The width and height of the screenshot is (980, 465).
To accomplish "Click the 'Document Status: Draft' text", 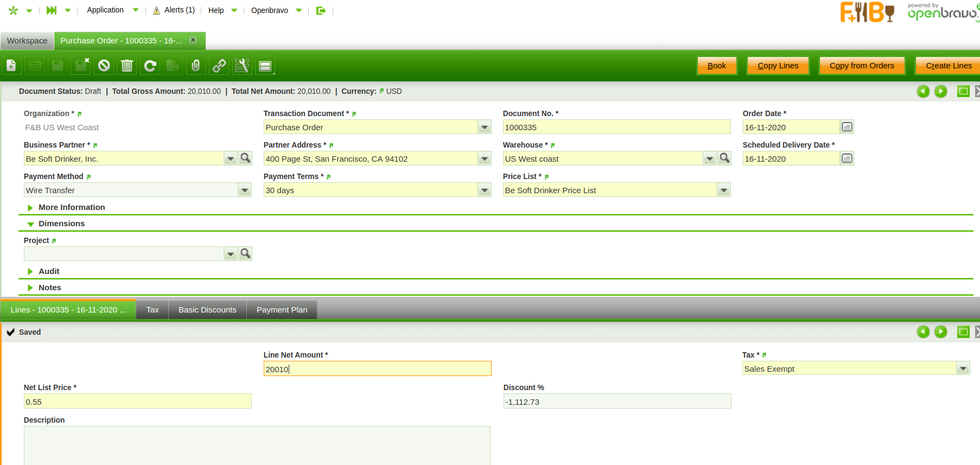I will (60, 91).
